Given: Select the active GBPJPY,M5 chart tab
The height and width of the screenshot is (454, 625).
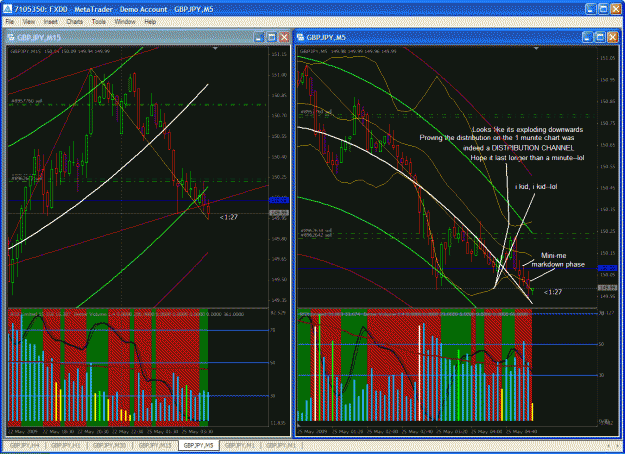Looking at the screenshot, I should click(199, 445).
